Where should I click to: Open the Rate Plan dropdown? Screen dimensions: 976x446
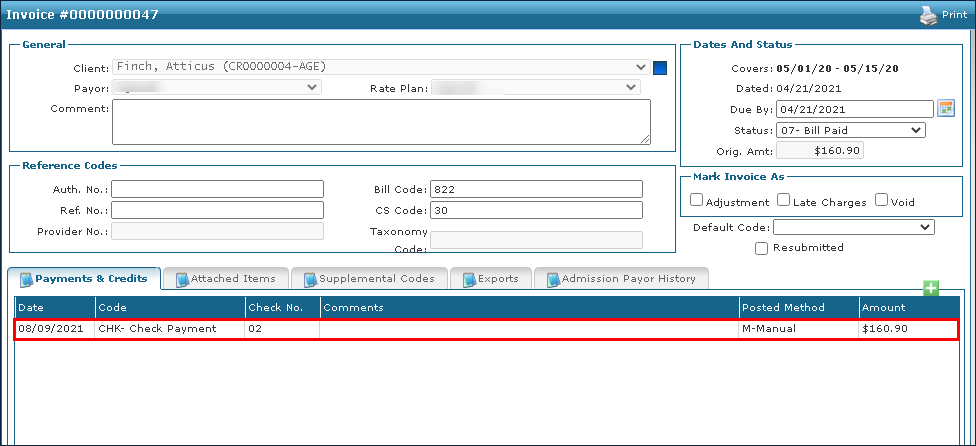pos(536,88)
